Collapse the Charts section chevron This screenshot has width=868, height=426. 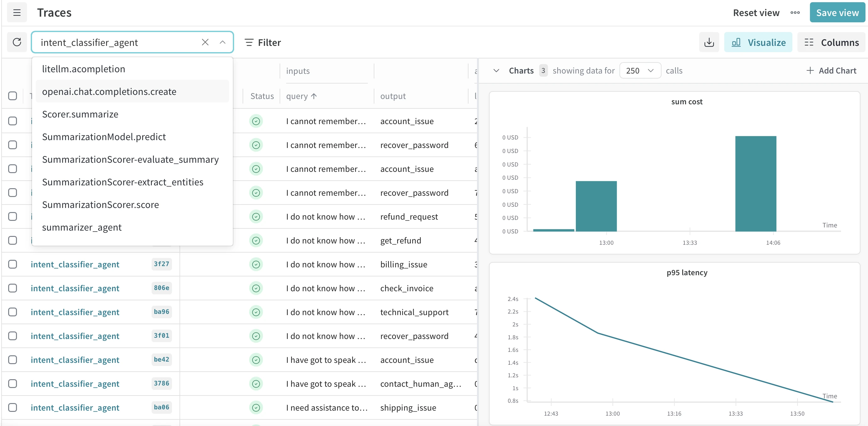(x=496, y=70)
